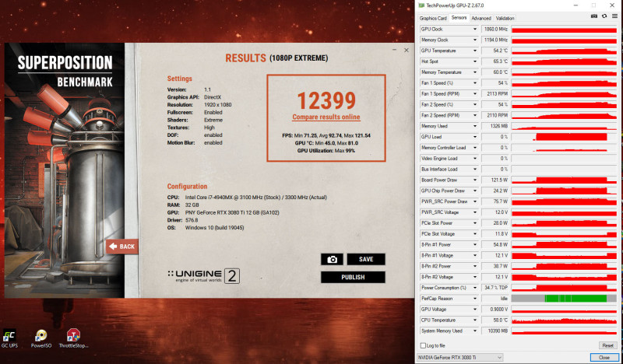623x364 pixels.
Task: Expand the GPU Temperature sensor dropdown
Action: tap(474, 51)
